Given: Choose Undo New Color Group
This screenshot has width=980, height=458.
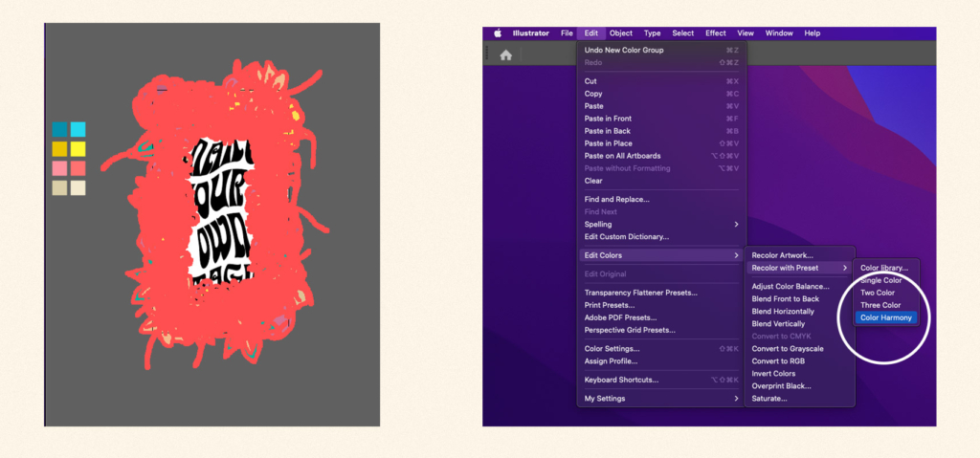Looking at the screenshot, I should tap(662, 50).
